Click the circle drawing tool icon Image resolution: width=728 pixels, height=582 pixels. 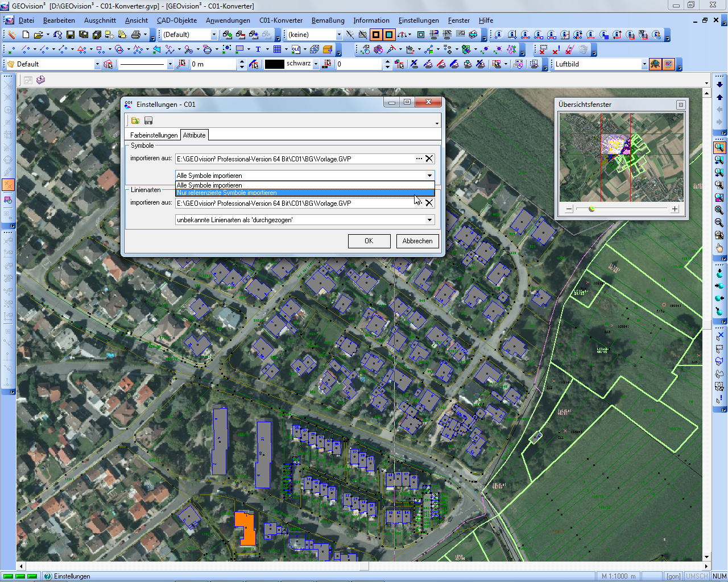click(x=119, y=49)
